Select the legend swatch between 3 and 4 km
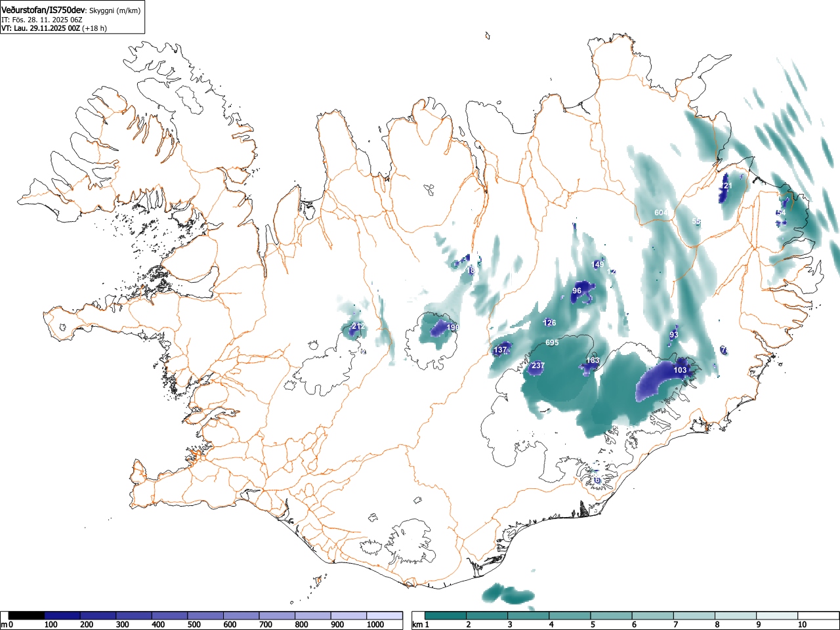This screenshot has width=840, height=630. click(x=528, y=616)
